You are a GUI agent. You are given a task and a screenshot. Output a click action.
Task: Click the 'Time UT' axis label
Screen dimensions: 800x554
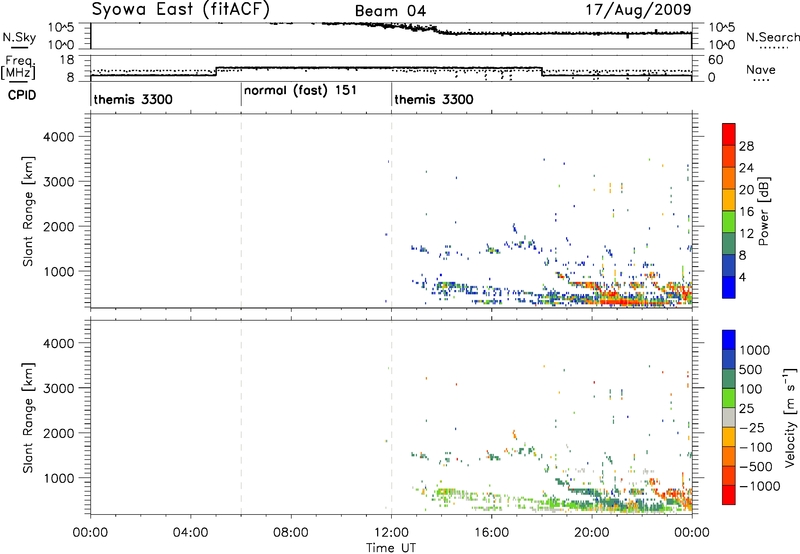(391, 548)
